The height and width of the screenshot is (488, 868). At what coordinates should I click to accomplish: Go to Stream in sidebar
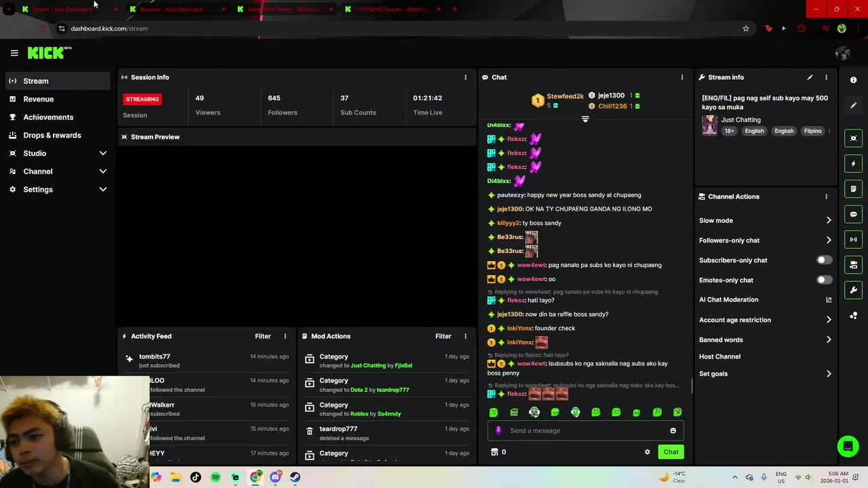pos(58,81)
